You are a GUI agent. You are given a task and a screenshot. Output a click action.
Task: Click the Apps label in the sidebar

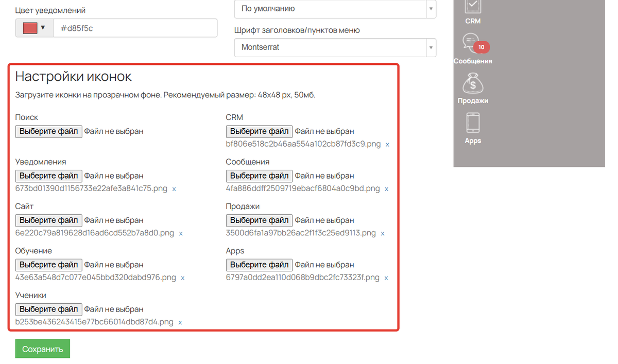(473, 141)
